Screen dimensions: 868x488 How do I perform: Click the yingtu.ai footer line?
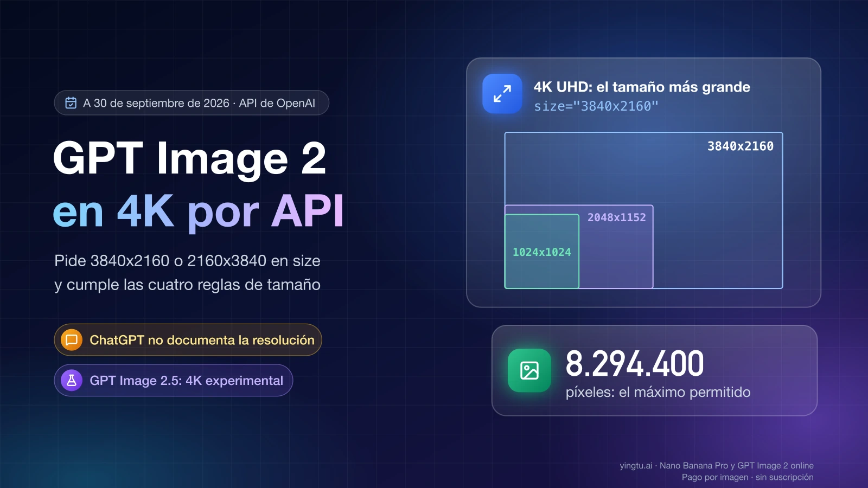click(x=717, y=466)
